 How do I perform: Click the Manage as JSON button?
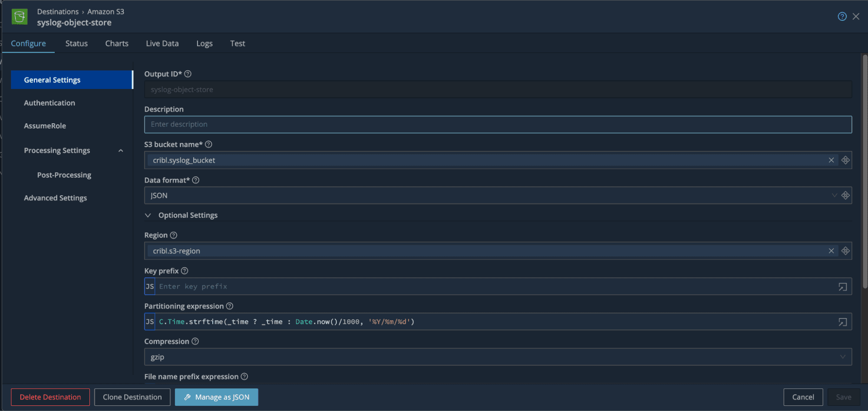click(x=216, y=397)
